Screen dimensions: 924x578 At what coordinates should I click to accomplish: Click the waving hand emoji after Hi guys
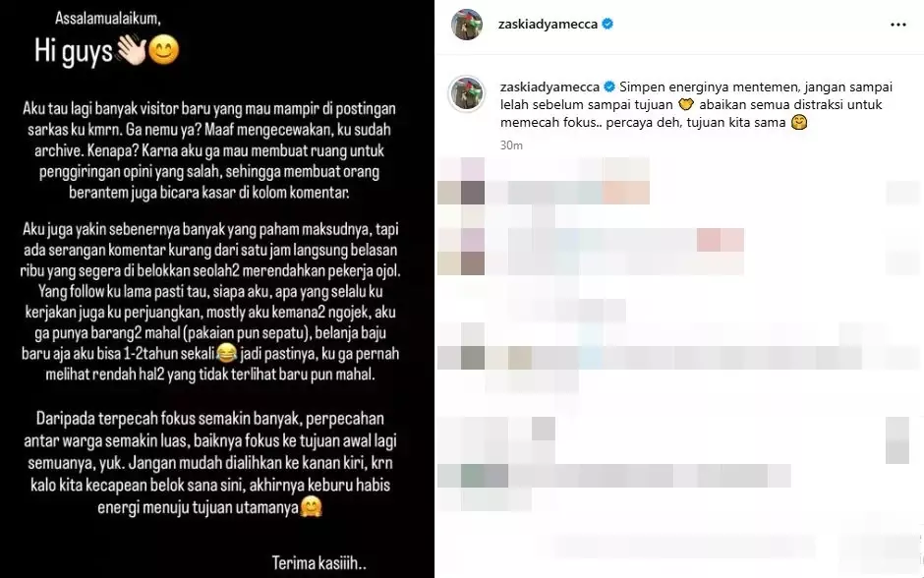point(132,51)
